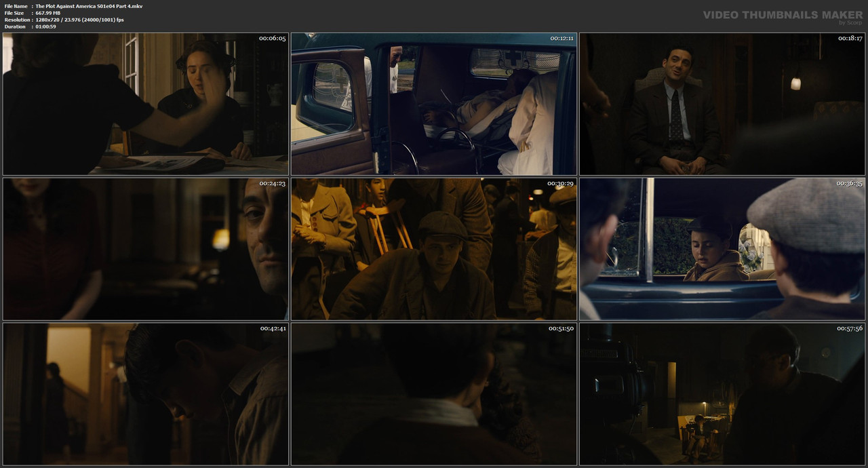Click the 'Duration' label
The height and width of the screenshot is (468, 868).
tap(15, 26)
